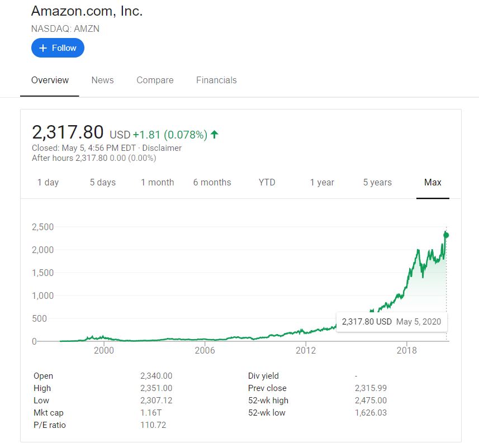Show the 1 month chart range

point(157,182)
